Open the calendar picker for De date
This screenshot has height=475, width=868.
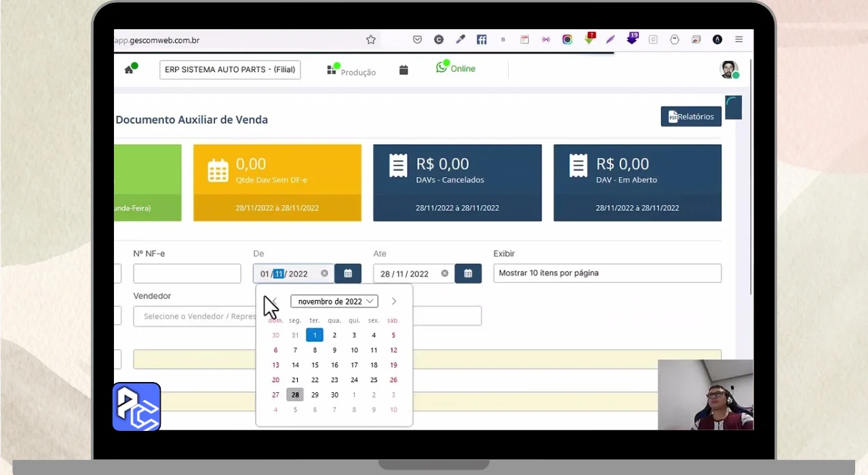tap(348, 273)
